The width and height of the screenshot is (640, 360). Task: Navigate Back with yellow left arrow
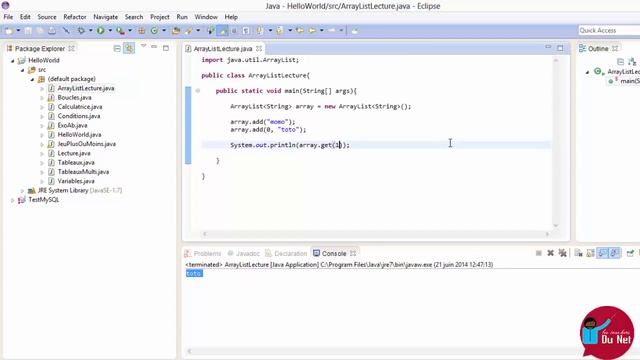coord(312,30)
